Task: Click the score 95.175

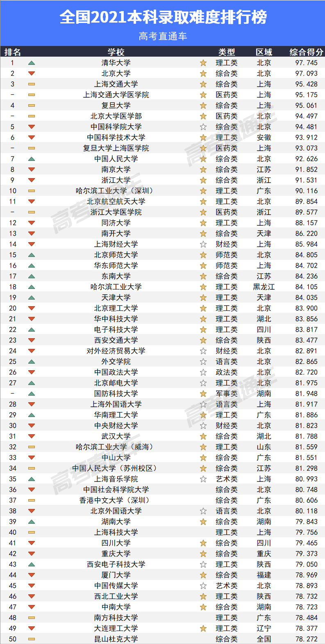Action: [306, 95]
